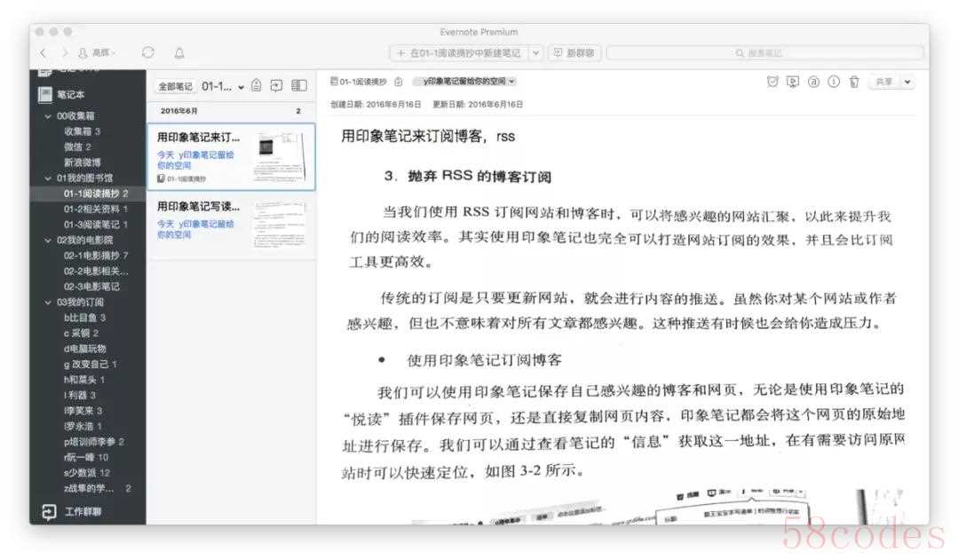Open the 微信 2 notebook
Image resolution: width=959 pixels, height=560 pixels.
(x=77, y=146)
